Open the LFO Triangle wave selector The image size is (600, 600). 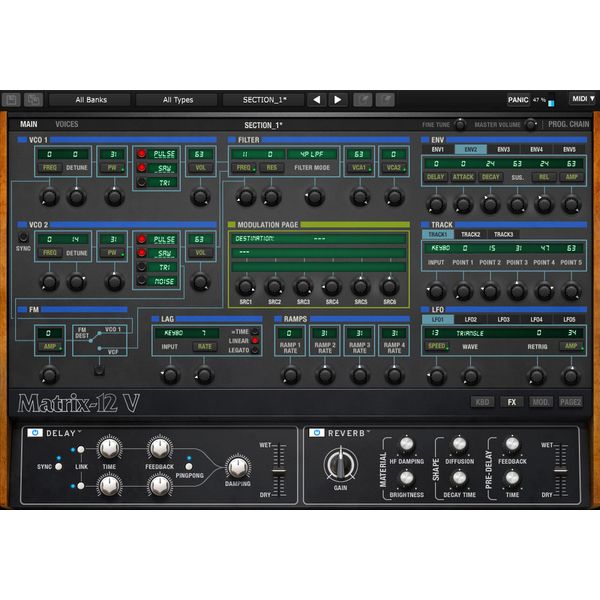pyautogui.click(x=470, y=333)
